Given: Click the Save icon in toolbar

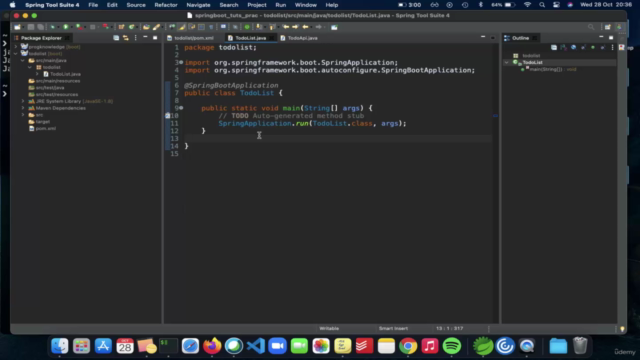Looking at the screenshot, I should pos(31,27).
